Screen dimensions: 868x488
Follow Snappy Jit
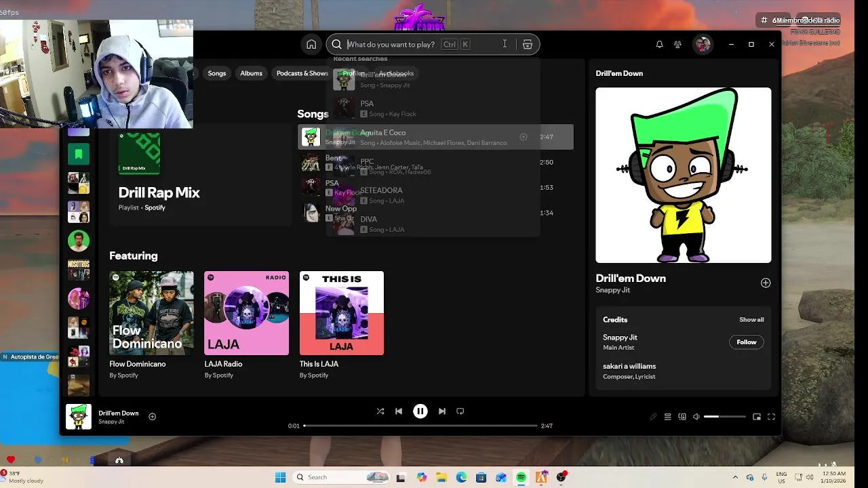(747, 342)
